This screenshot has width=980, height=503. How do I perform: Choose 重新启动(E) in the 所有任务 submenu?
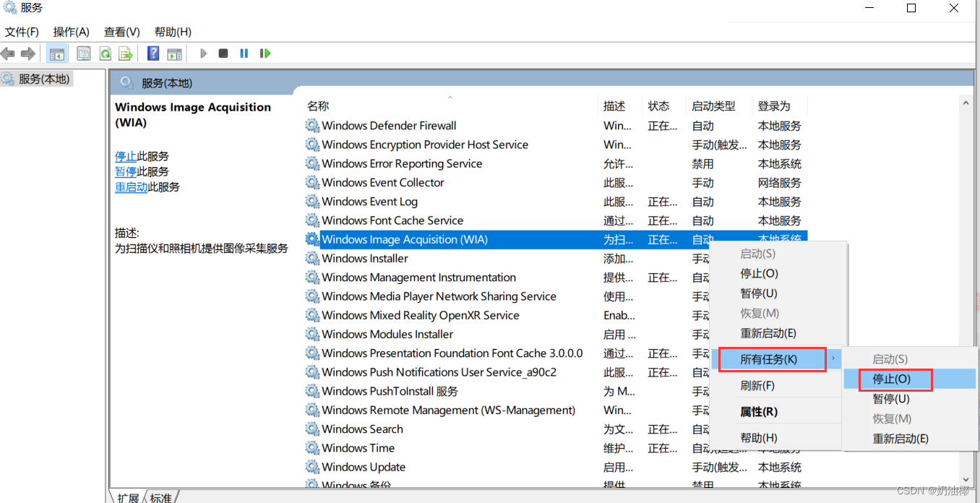[x=910, y=438]
